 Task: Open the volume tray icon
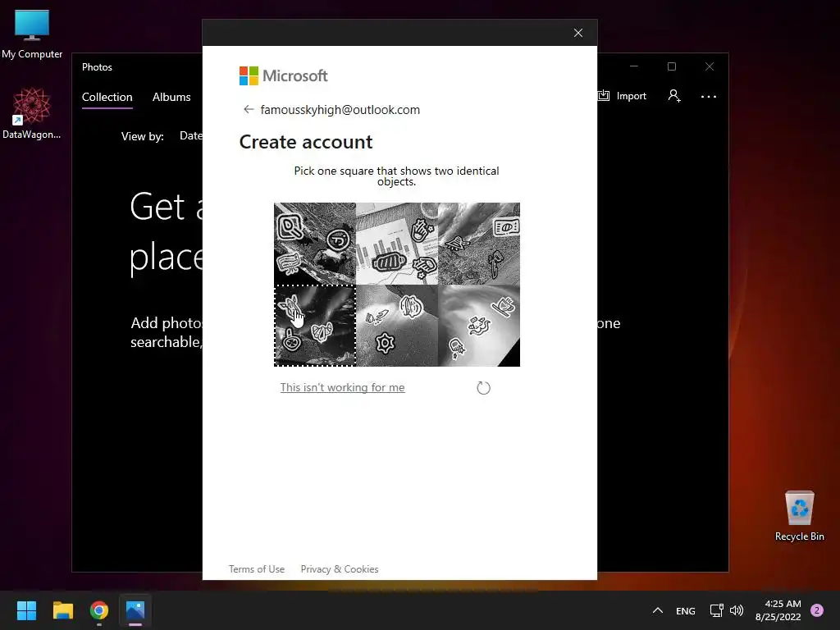737,610
